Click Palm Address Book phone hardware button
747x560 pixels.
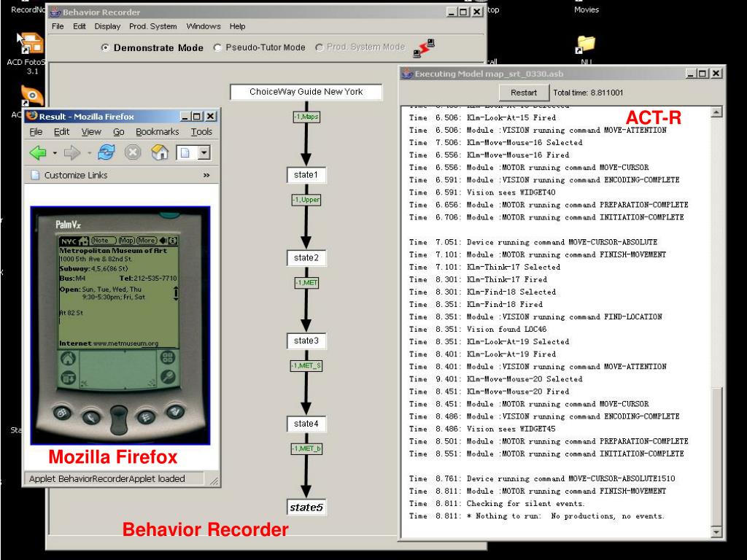tap(91, 418)
